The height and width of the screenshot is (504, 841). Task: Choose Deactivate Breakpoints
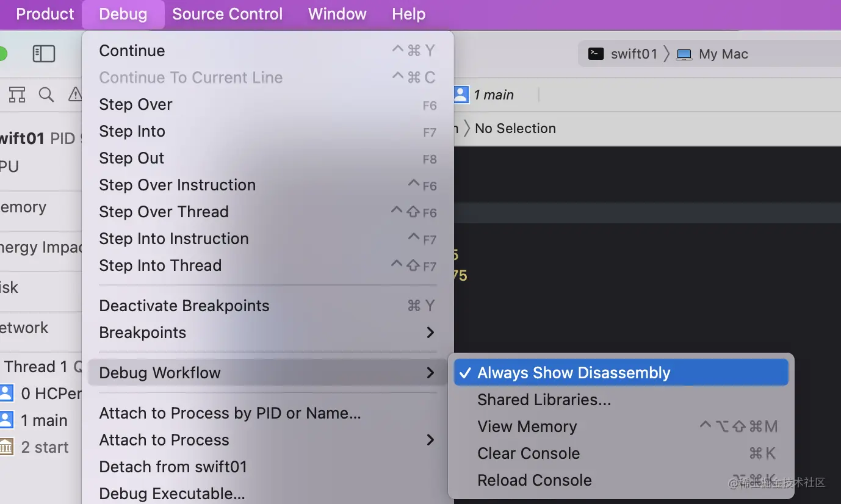click(184, 306)
